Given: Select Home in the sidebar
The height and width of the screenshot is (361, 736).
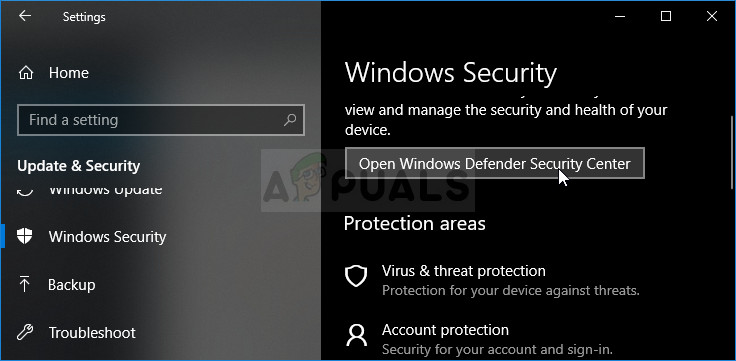Looking at the screenshot, I should pyautogui.click(x=69, y=73).
